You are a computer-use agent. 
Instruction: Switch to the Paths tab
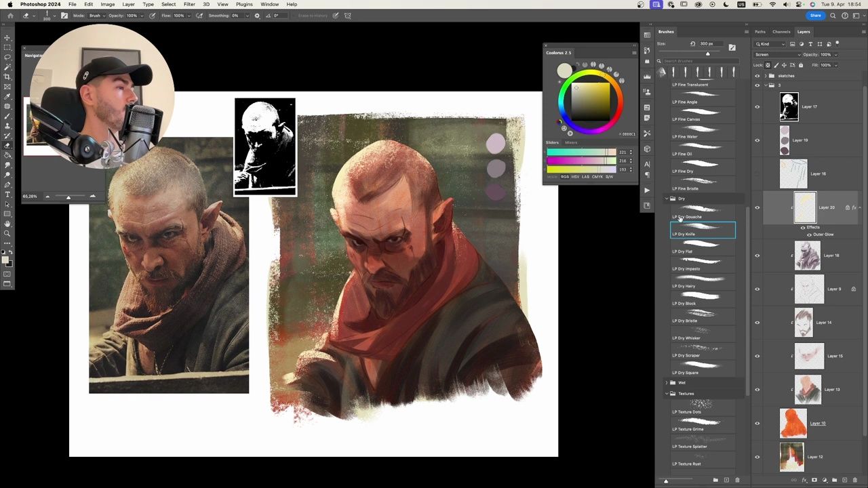760,32
